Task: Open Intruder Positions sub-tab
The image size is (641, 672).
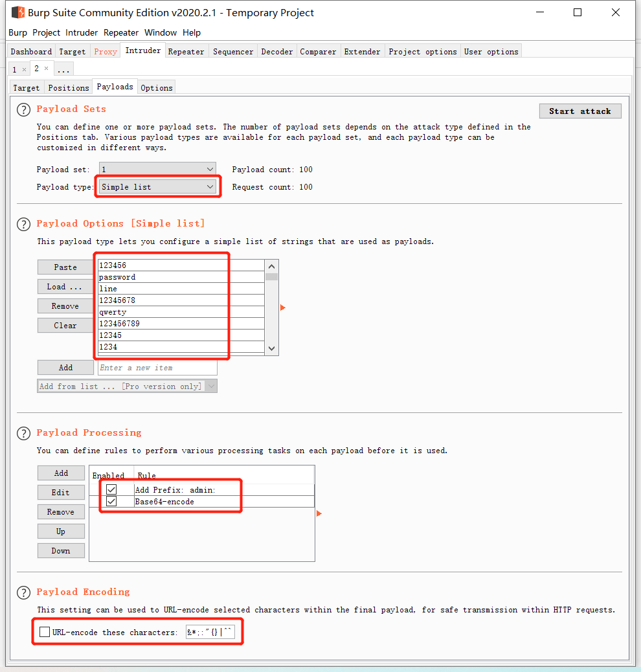Action: [69, 87]
